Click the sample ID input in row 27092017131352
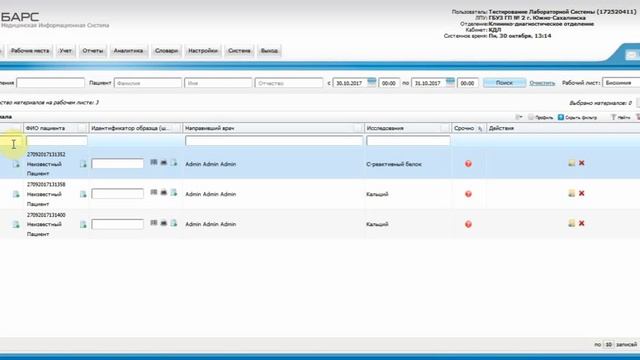The height and width of the screenshot is (360, 640). coord(118,164)
